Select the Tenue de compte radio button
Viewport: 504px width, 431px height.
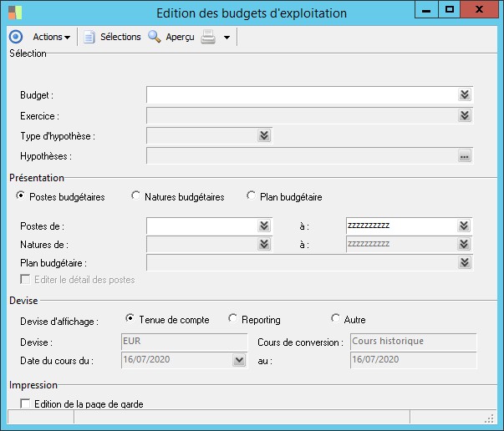click(130, 318)
